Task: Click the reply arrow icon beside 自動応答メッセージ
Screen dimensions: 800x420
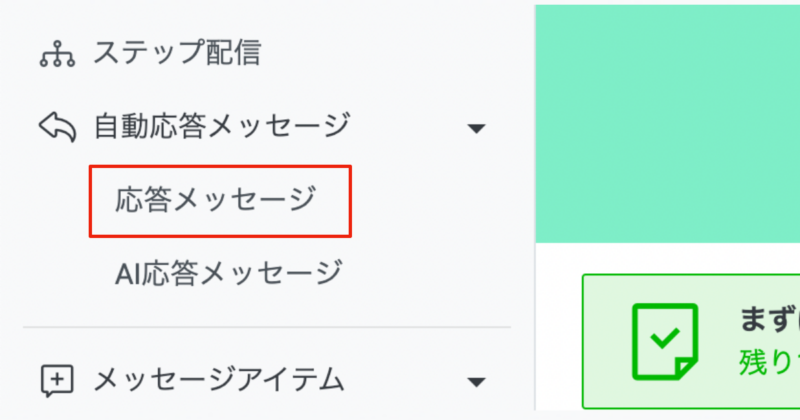Action: [x=58, y=127]
